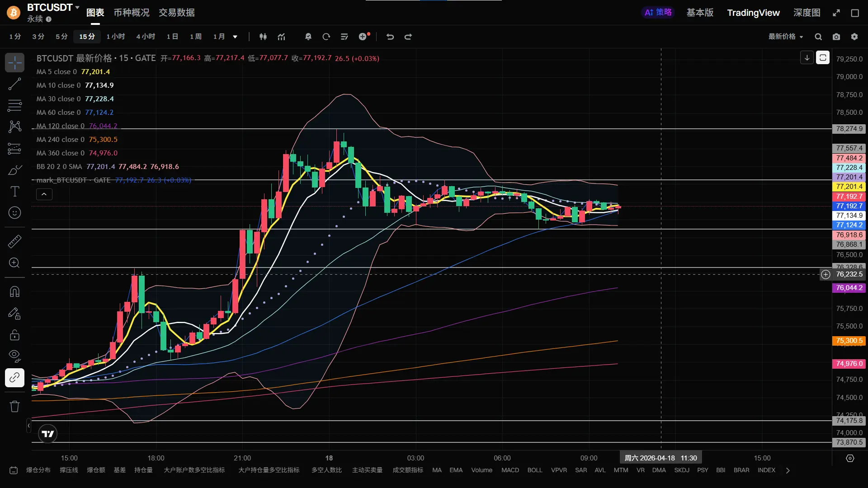Viewport: 868px width, 488px height.
Task: Activate the magnet snap mode
Action: point(14,292)
